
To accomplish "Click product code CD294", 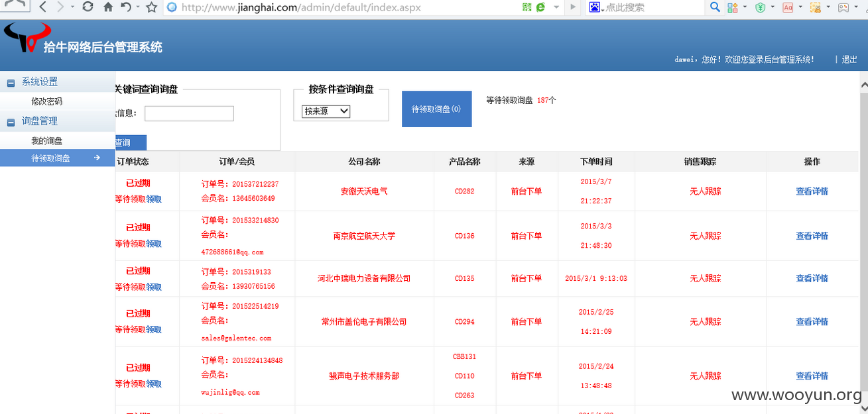I will 464,321.
